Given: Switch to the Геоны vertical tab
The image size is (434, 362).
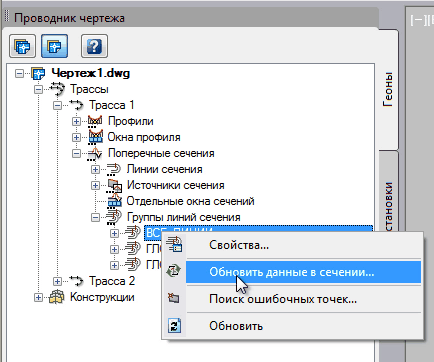Looking at the screenshot, I should point(388,89).
